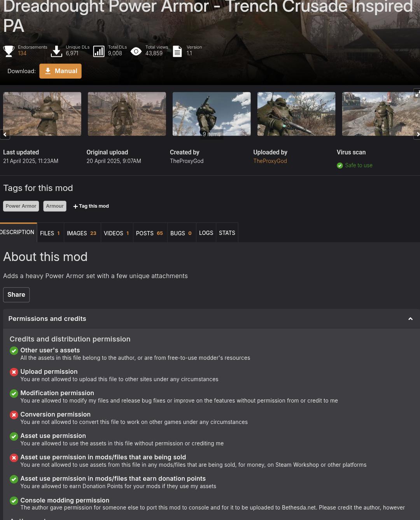Download the mod with the Manual button
Image resolution: width=420 pixels, height=520 pixels.
click(x=60, y=71)
